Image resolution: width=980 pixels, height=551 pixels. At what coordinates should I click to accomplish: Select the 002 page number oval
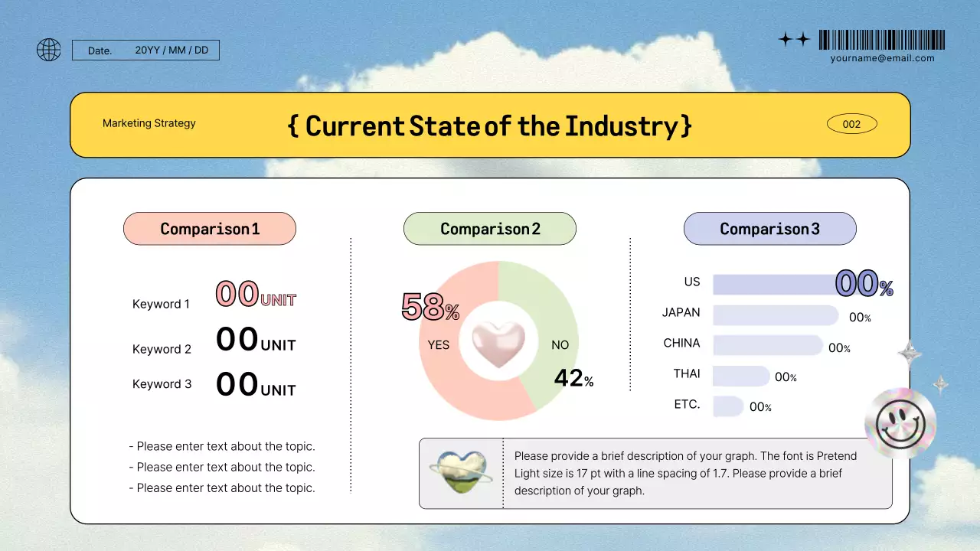point(852,123)
